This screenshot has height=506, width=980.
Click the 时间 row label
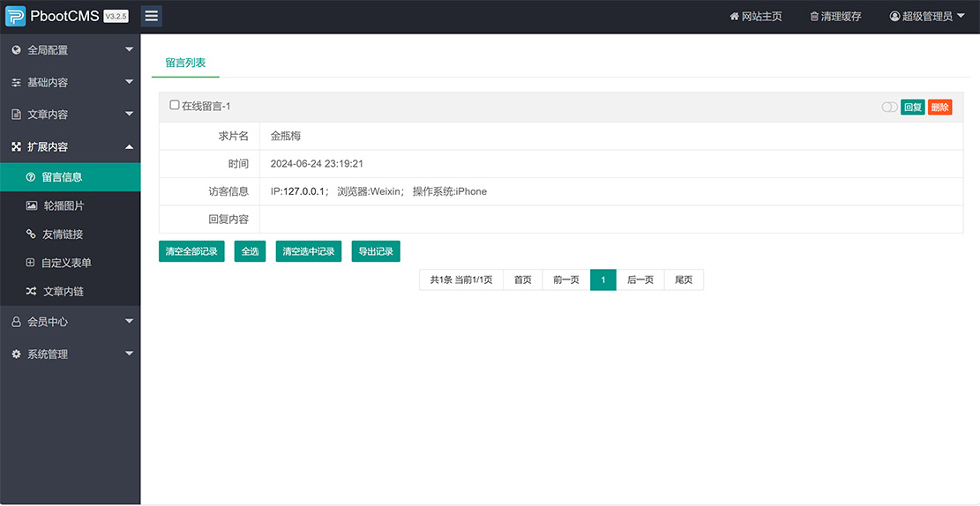click(238, 164)
